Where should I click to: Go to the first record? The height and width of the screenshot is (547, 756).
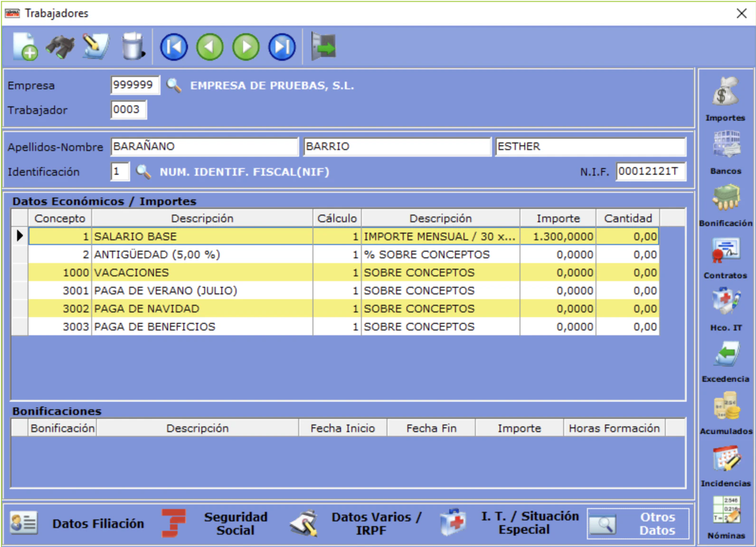[174, 47]
